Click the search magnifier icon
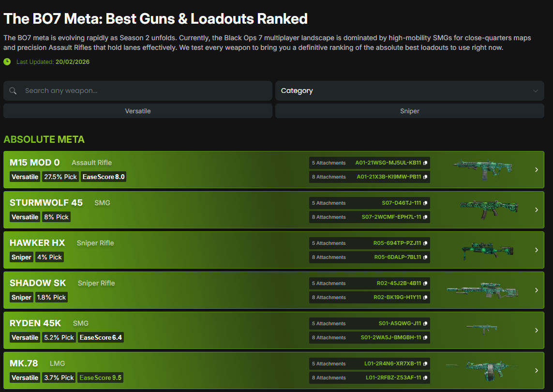Screen dimensions: 553x392 point(13,91)
